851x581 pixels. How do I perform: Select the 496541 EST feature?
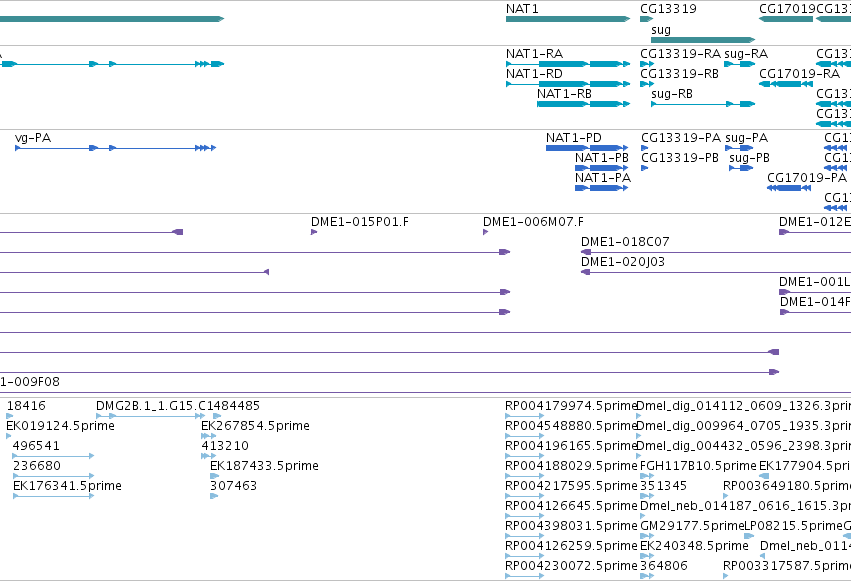coord(53,456)
